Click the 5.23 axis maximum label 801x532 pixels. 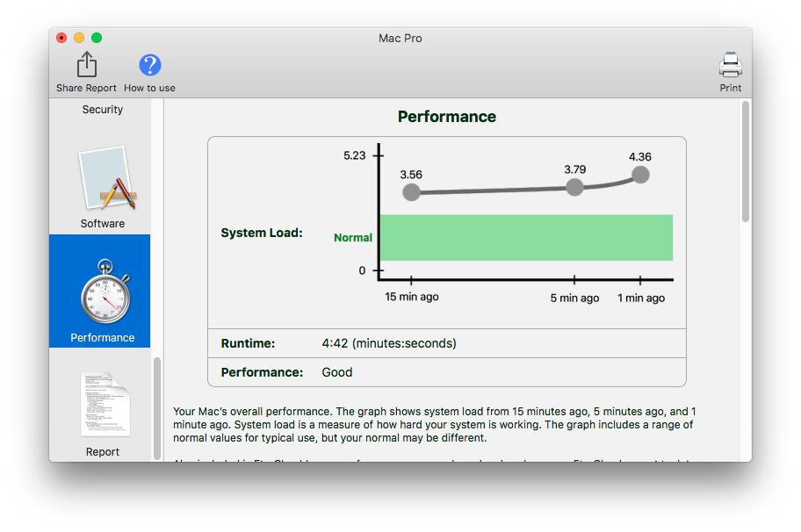coord(355,155)
